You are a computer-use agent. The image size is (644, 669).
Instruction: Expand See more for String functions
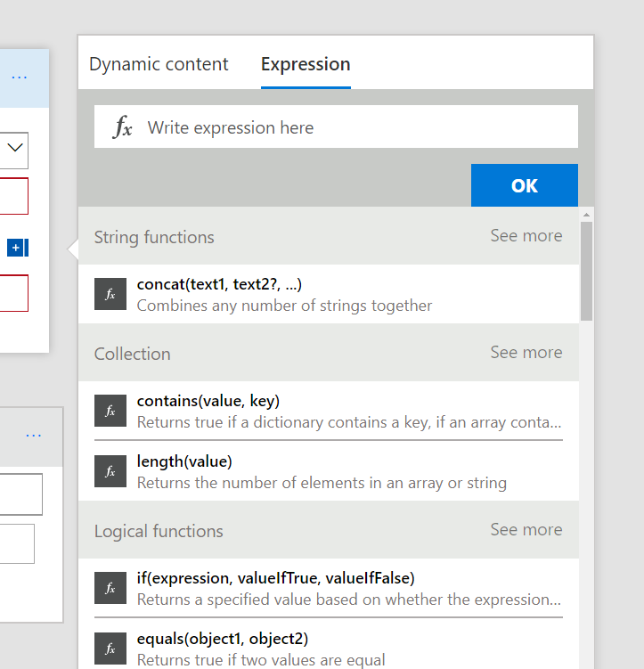[526, 236]
